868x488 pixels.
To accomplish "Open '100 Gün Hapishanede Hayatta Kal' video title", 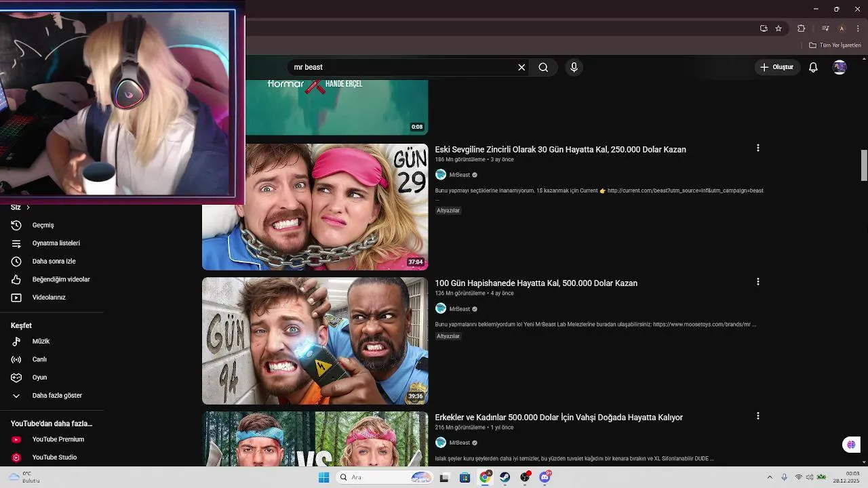I will click(x=536, y=283).
